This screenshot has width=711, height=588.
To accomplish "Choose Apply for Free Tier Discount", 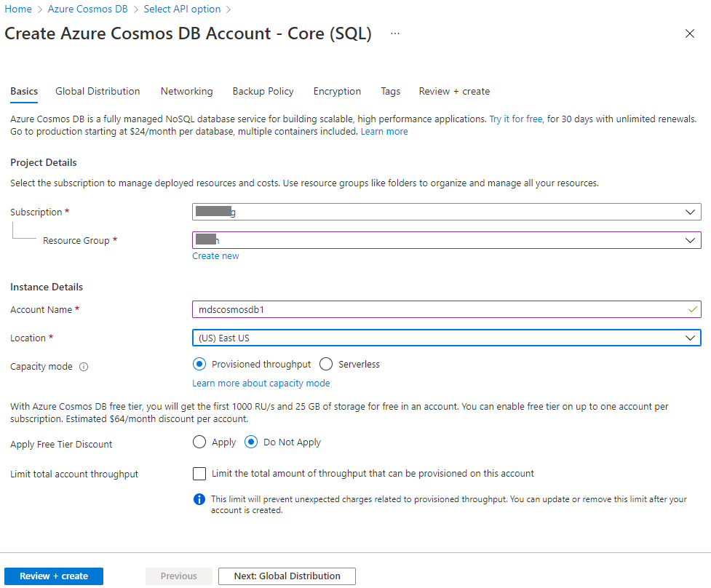I will (199, 442).
